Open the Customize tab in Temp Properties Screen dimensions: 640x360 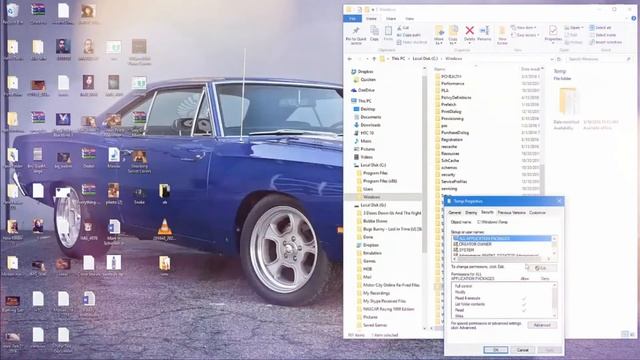click(x=537, y=213)
